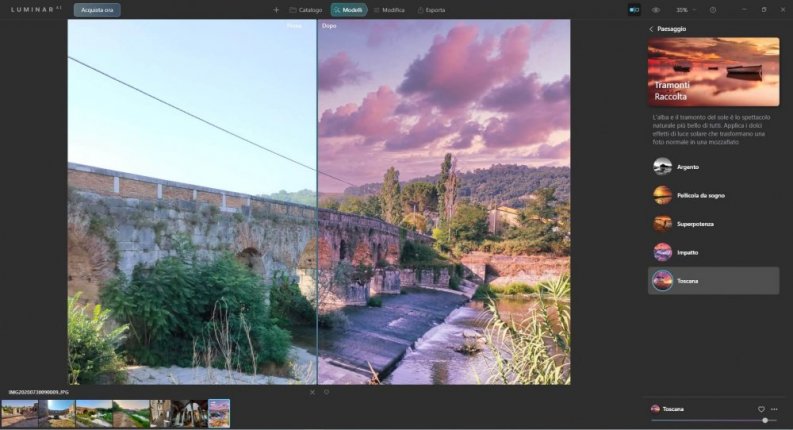The image size is (793, 430).
Task: Toggle the before/after compare view button
Action: 634,10
